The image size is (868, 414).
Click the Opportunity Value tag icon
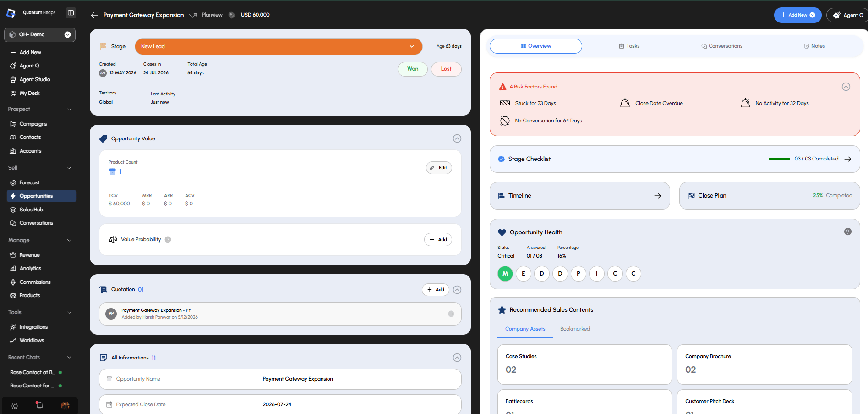coord(104,138)
